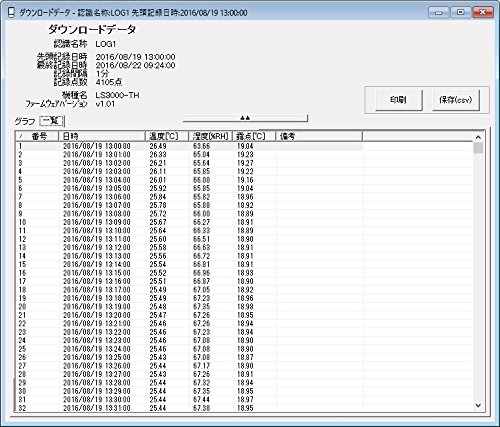The height and width of the screenshot is (427, 500).
Task: Close the download data window
Action: 483,13
